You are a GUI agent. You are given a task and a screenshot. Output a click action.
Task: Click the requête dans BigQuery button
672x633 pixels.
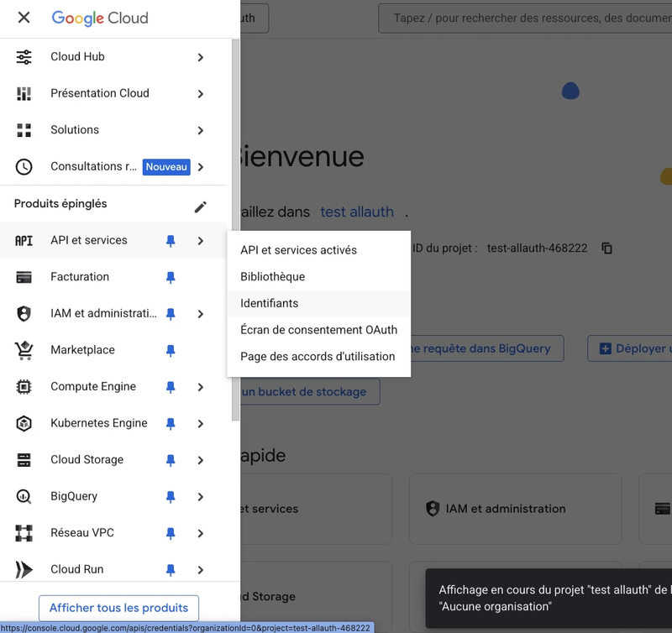487,348
